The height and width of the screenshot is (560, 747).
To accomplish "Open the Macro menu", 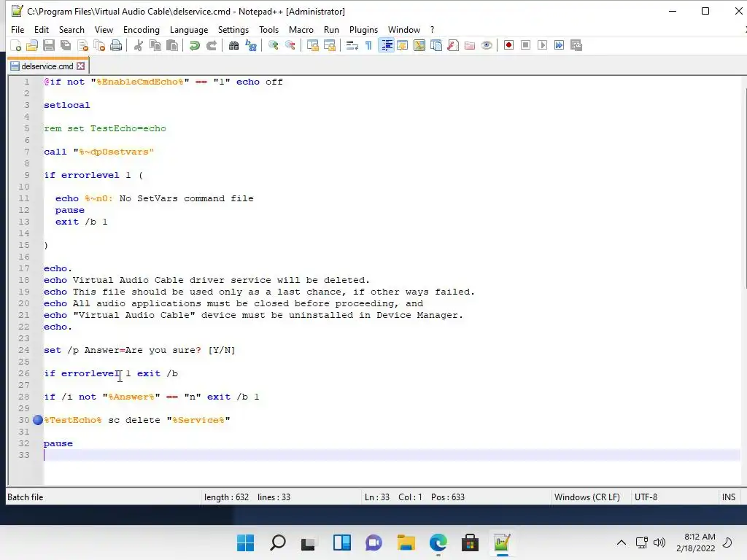I will [301, 29].
